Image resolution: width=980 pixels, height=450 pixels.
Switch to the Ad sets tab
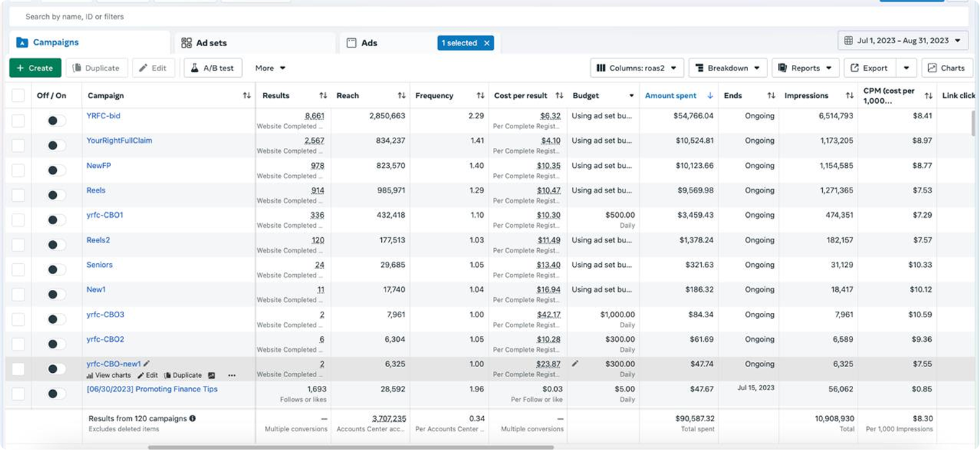pos(255,43)
